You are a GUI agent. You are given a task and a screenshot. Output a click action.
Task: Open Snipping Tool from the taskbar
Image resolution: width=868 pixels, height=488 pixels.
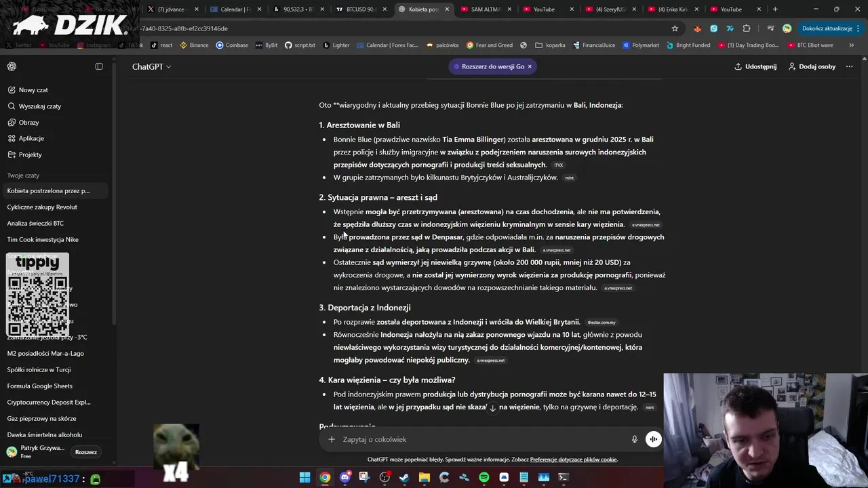[x=364, y=477]
